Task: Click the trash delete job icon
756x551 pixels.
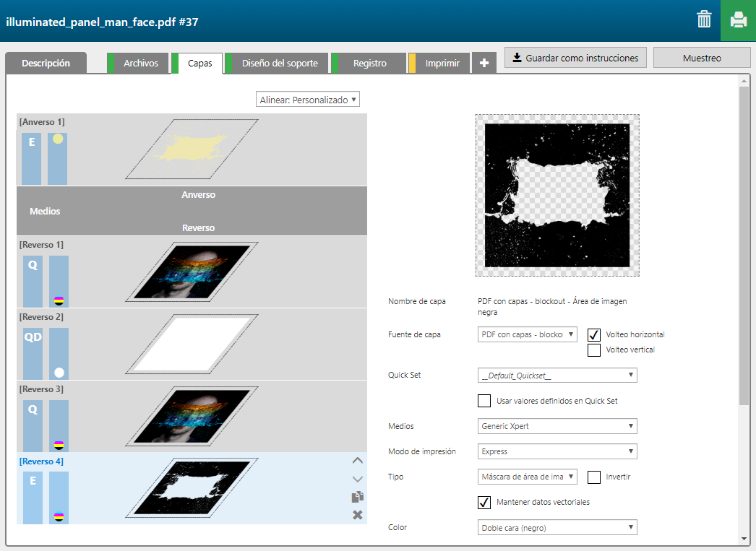Action: coord(704,20)
